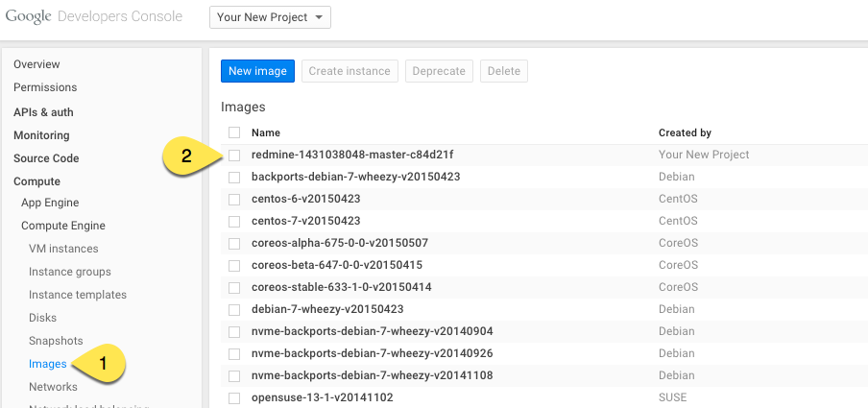Expand Monitoring section
The height and width of the screenshot is (408, 868).
tap(41, 135)
